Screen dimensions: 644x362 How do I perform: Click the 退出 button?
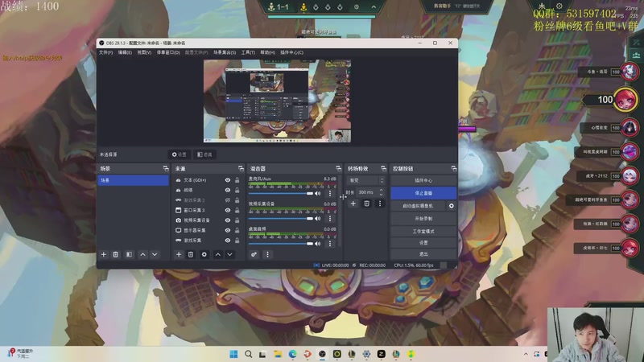click(x=423, y=254)
